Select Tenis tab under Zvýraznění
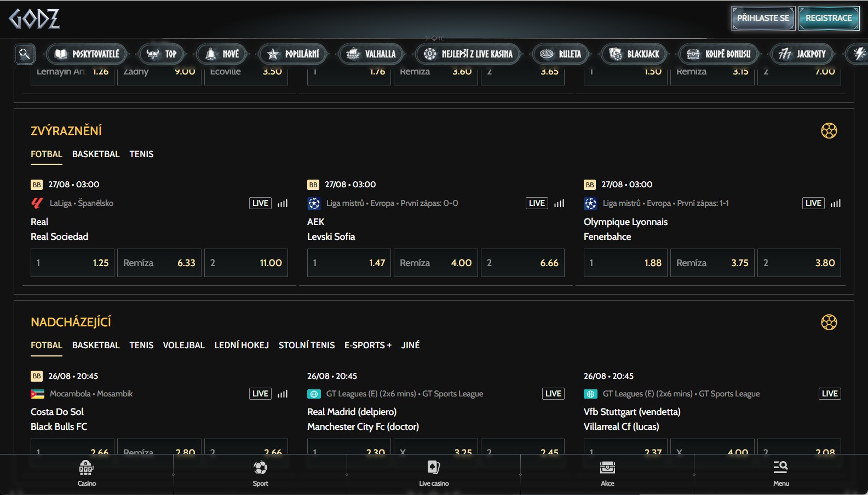Image resolution: width=868 pixels, height=495 pixels. 141,154
